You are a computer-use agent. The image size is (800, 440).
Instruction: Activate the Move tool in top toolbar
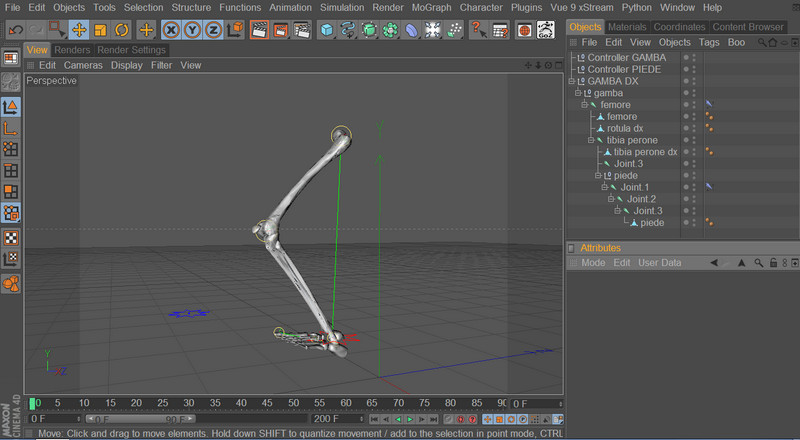click(x=79, y=30)
